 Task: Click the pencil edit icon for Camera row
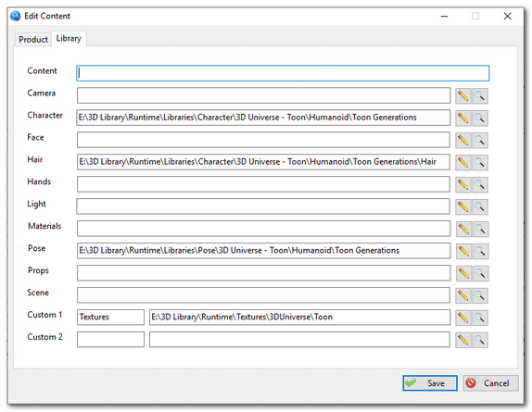pyautogui.click(x=463, y=96)
